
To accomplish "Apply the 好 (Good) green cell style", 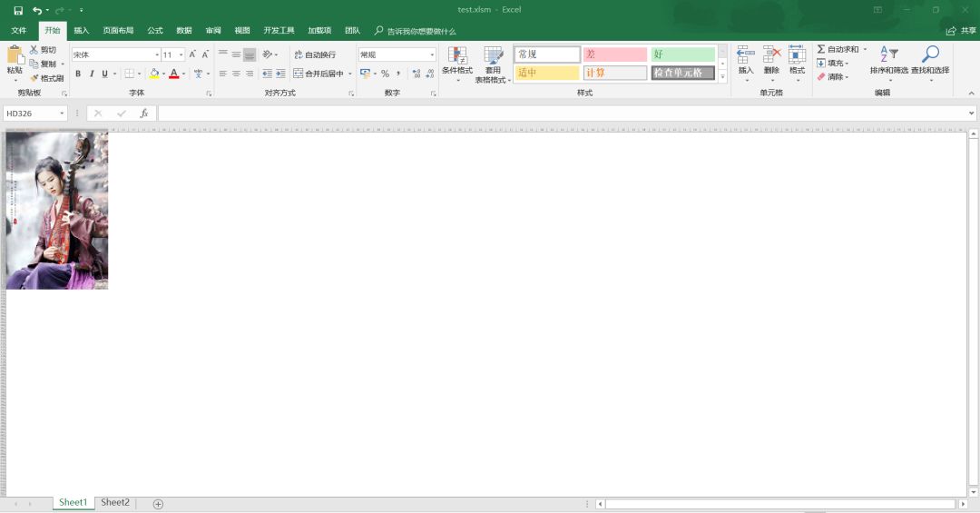I will tap(682, 54).
